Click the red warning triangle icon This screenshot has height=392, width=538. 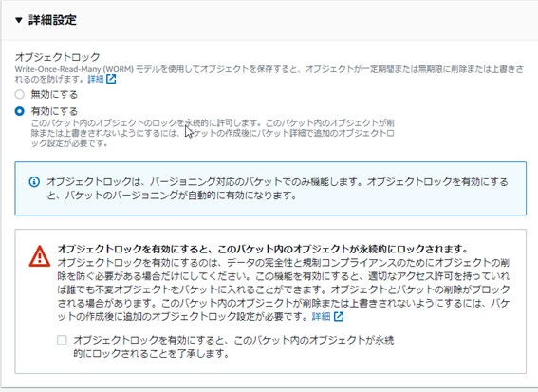click(x=40, y=256)
